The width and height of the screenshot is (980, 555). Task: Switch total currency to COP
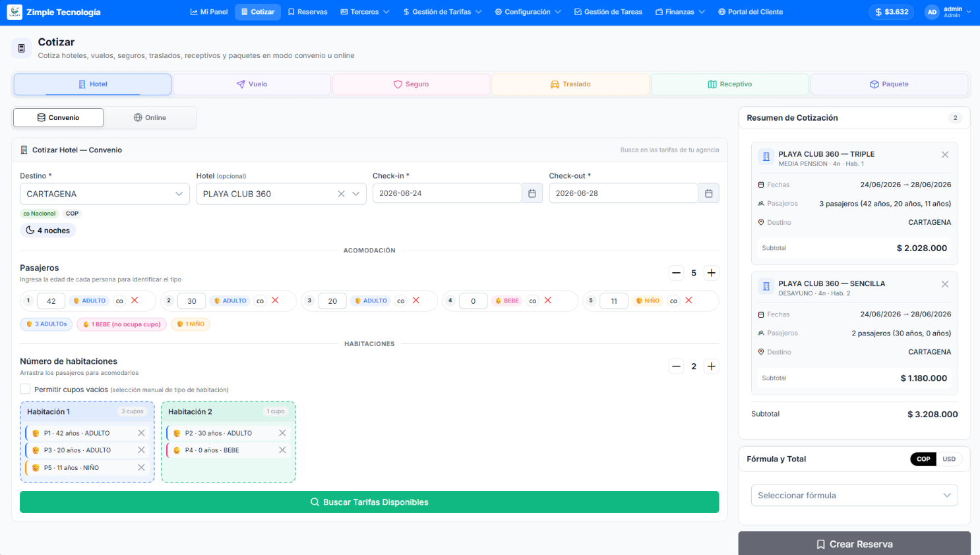click(923, 459)
